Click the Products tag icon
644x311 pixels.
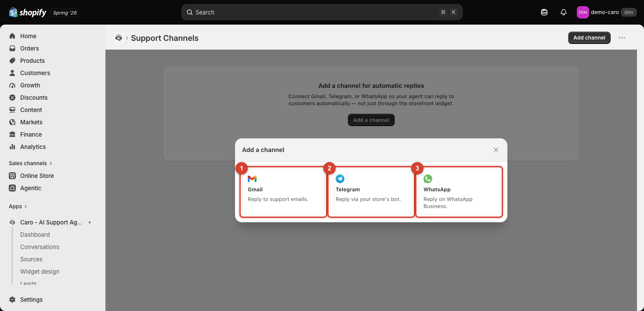click(x=12, y=61)
